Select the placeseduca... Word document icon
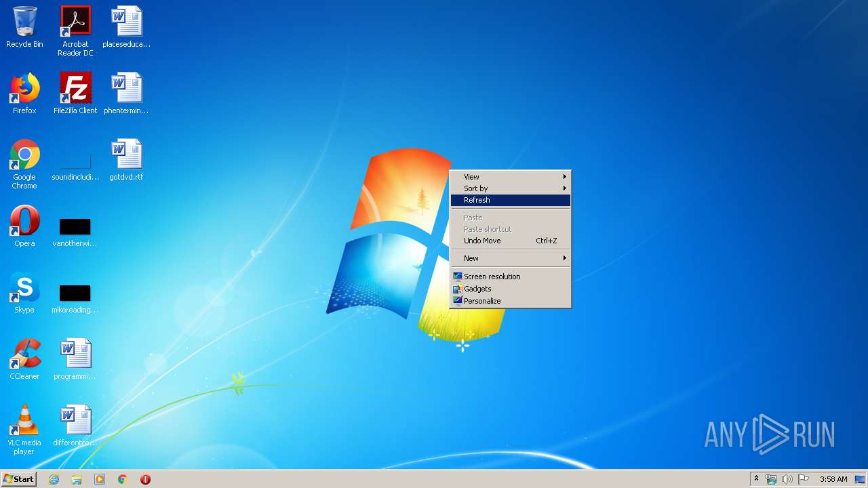The image size is (868, 488). [x=127, y=27]
